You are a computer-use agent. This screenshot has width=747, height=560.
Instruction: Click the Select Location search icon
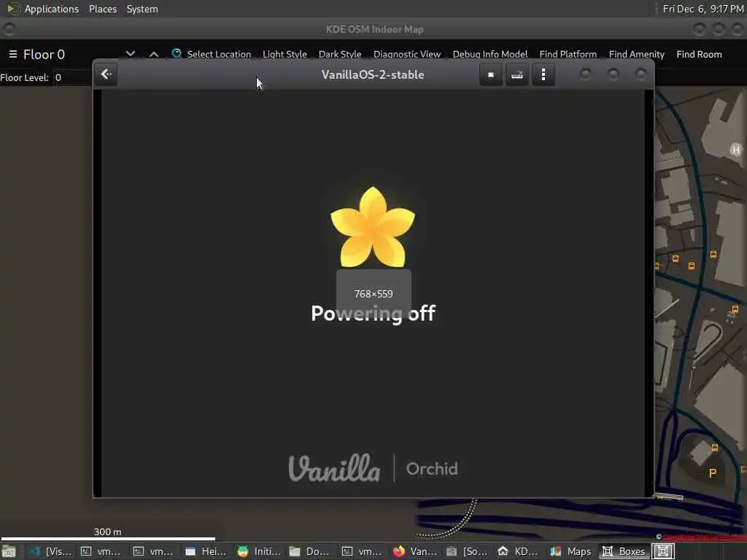(x=177, y=54)
